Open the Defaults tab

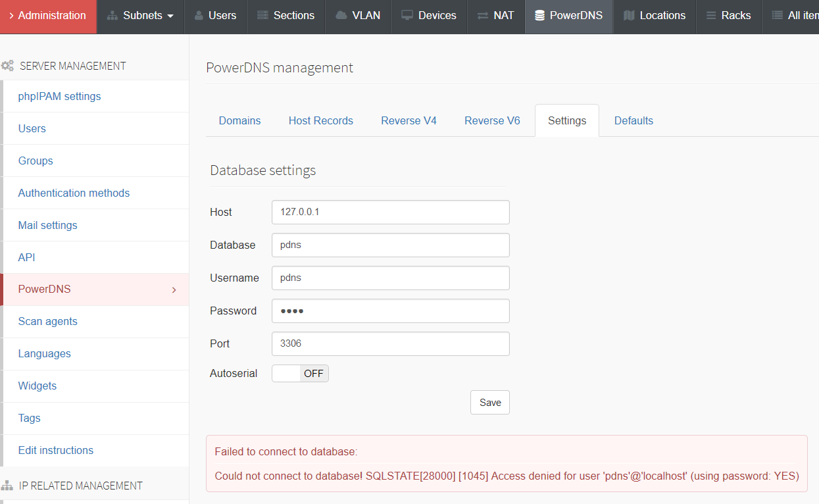pyautogui.click(x=633, y=120)
